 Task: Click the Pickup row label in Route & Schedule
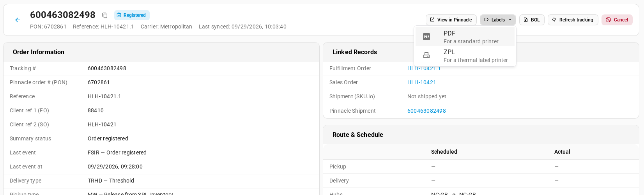coord(338,167)
